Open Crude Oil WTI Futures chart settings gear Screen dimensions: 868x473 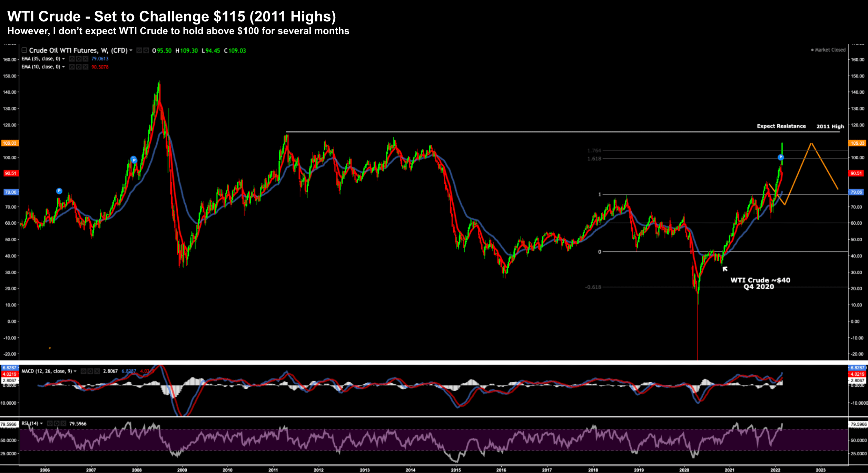point(146,50)
